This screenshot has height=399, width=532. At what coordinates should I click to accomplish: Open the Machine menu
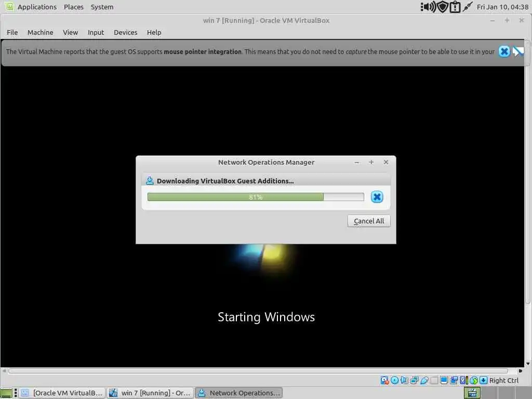point(41,32)
